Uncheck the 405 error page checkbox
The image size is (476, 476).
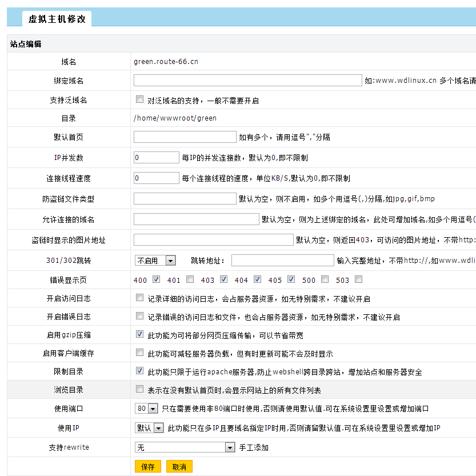click(291, 279)
